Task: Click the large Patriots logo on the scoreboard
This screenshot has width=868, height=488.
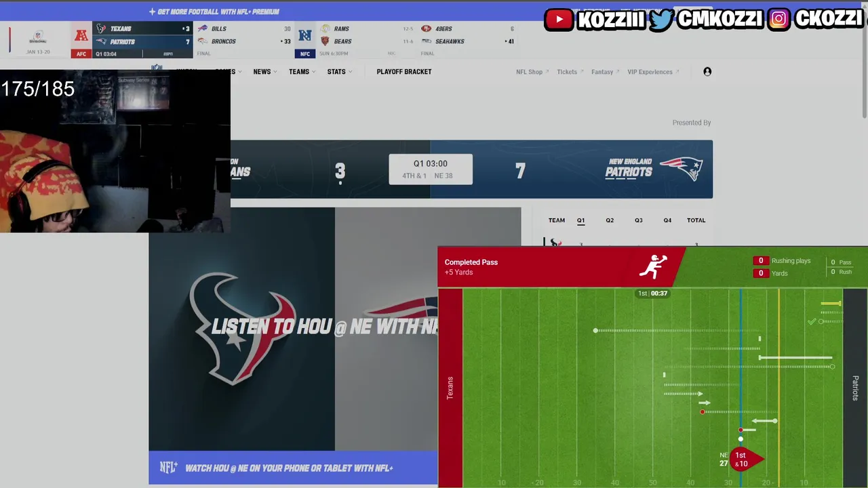Action: point(681,169)
